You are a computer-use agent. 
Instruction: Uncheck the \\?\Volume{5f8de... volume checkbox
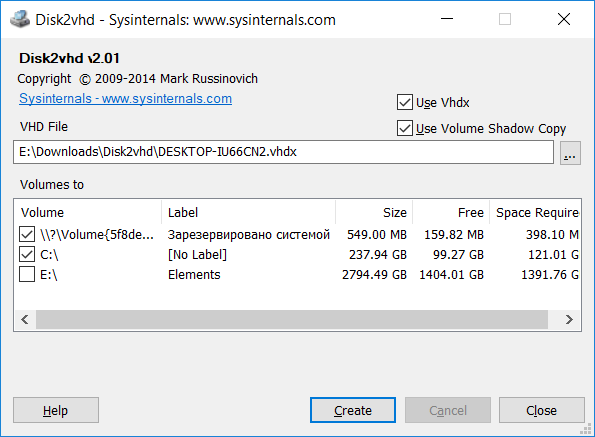(x=27, y=234)
